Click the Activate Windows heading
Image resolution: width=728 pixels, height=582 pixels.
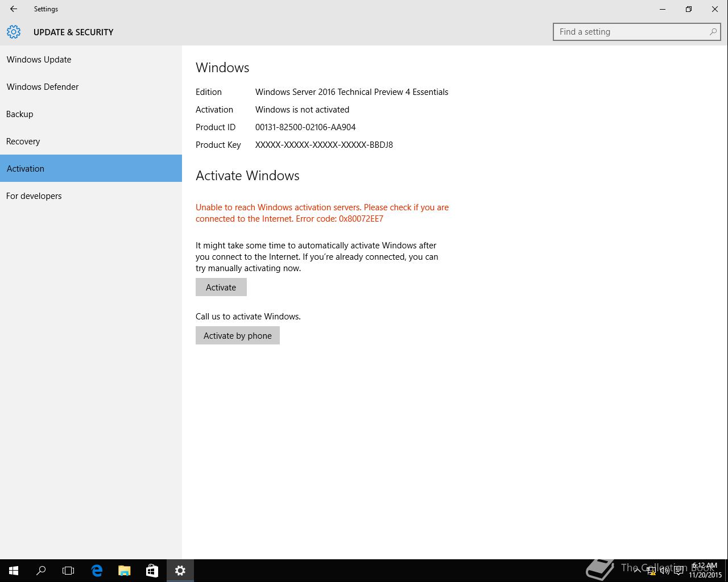tap(247, 176)
